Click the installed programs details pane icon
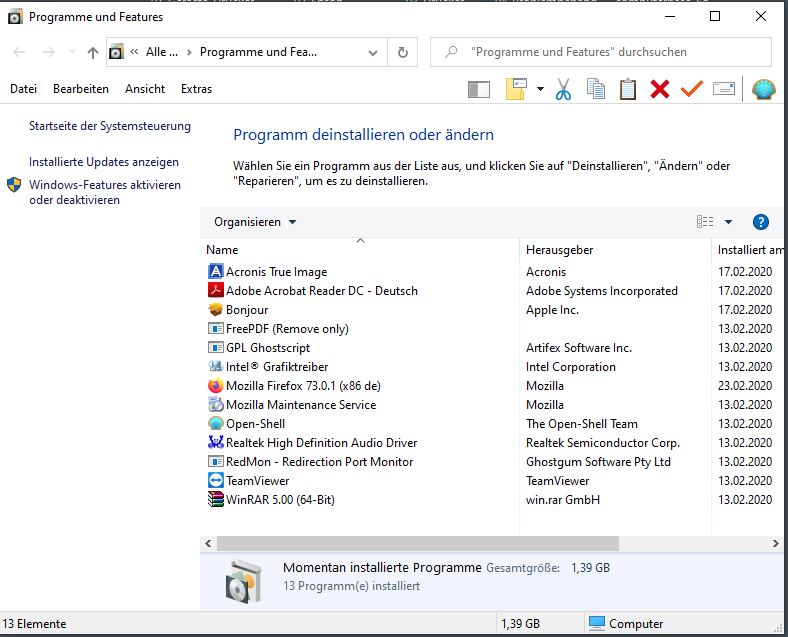Viewport: 788px width, 637px height. pos(244,580)
